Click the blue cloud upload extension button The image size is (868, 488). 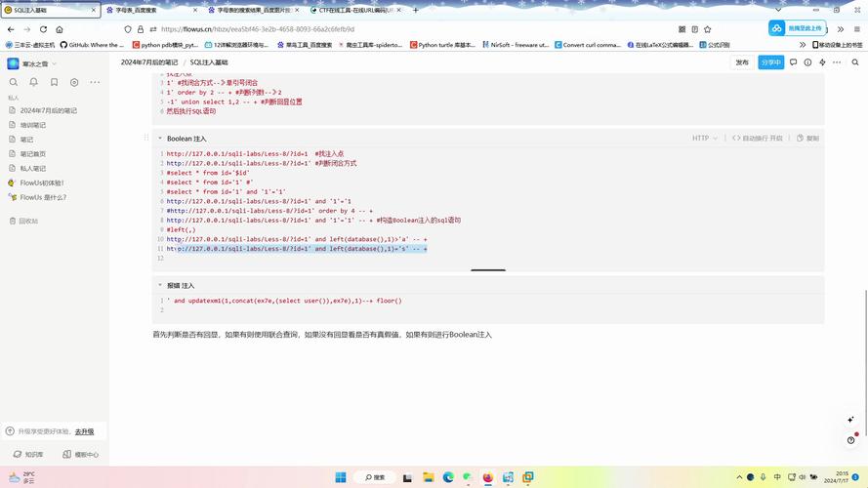pos(797,28)
